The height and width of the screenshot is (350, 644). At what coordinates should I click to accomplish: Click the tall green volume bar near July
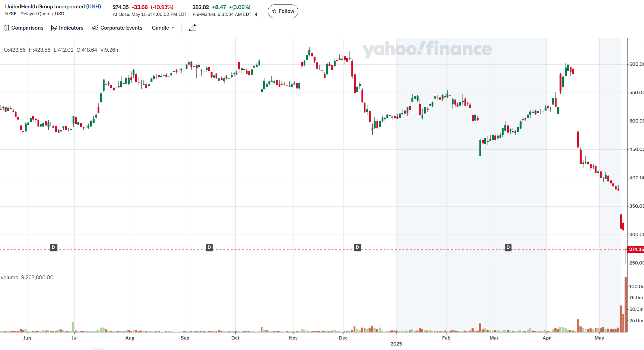[x=73, y=327]
